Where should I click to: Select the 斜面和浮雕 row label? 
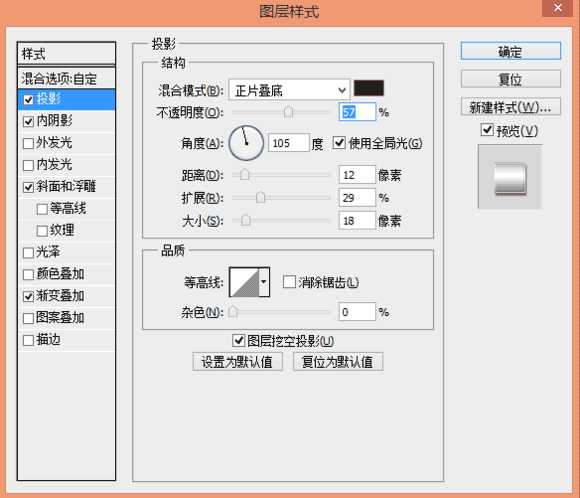[66, 186]
